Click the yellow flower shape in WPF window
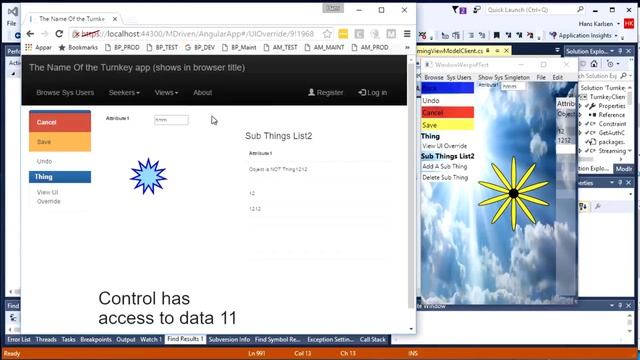The width and height of the screenshot is (640, 360). pos(513,193)
